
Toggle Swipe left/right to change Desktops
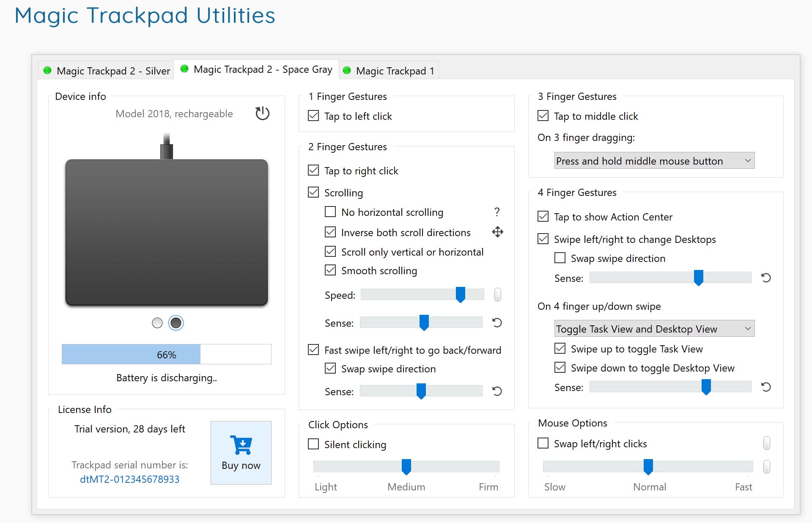[x=543, y=239]
